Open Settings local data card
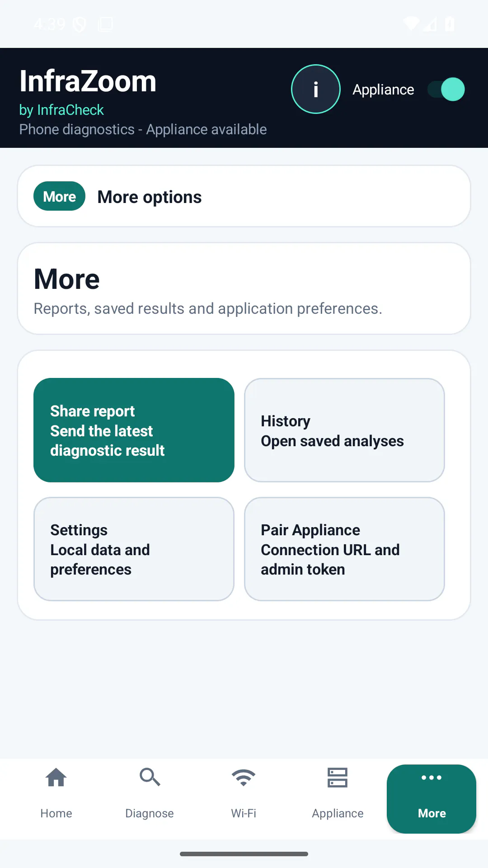This screenshot has height=868, width=488. click(x=134, y=549)
